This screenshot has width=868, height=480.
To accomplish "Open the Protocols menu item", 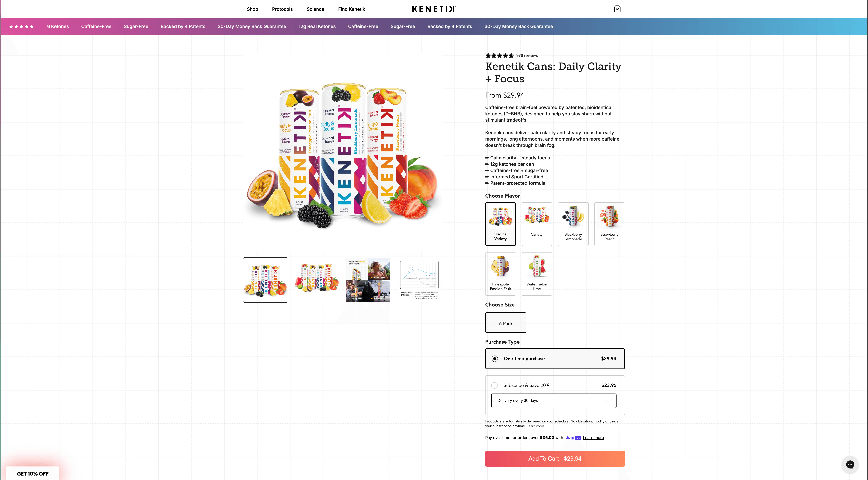I will [282, 9].
